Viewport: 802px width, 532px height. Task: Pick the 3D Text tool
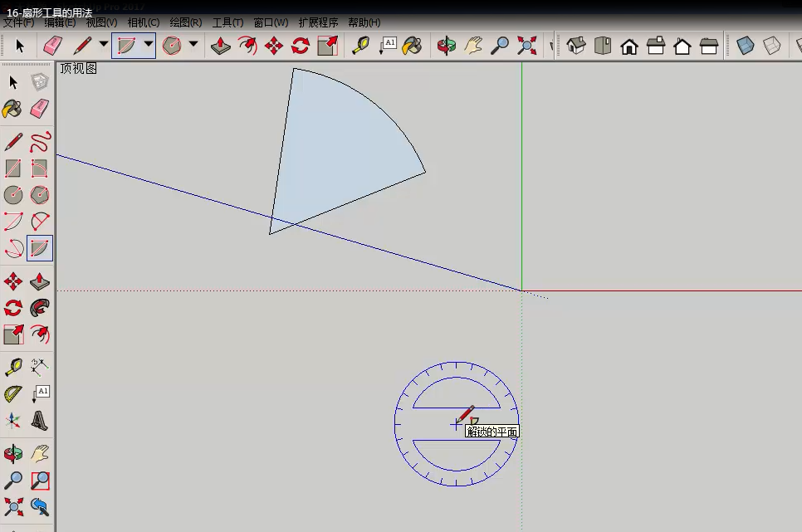pos(40,421)
